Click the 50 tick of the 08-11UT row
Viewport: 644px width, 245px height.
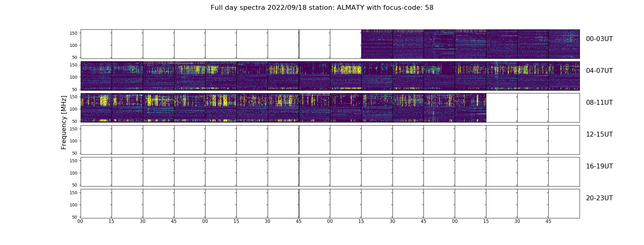tap(75, 121)
